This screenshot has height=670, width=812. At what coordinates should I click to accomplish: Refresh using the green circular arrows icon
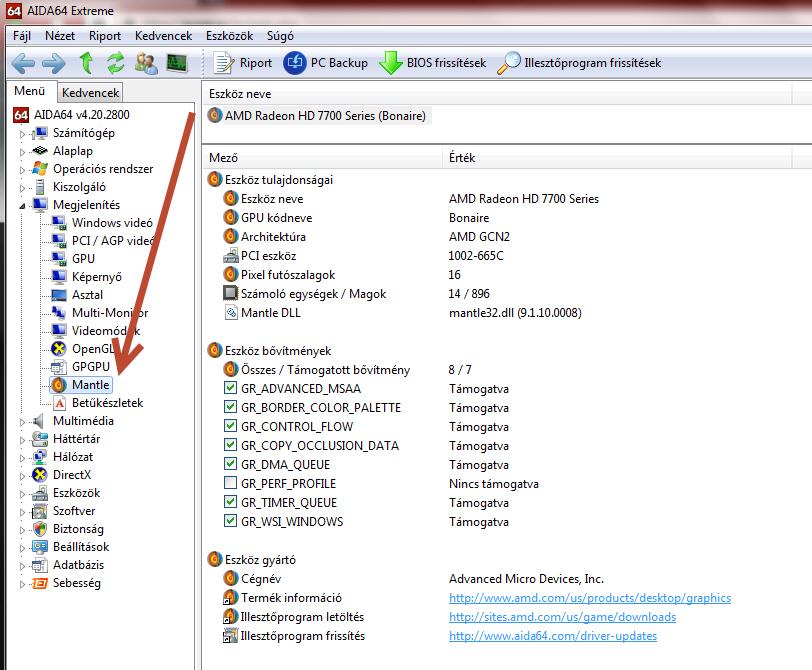click(x=116, y=63)
